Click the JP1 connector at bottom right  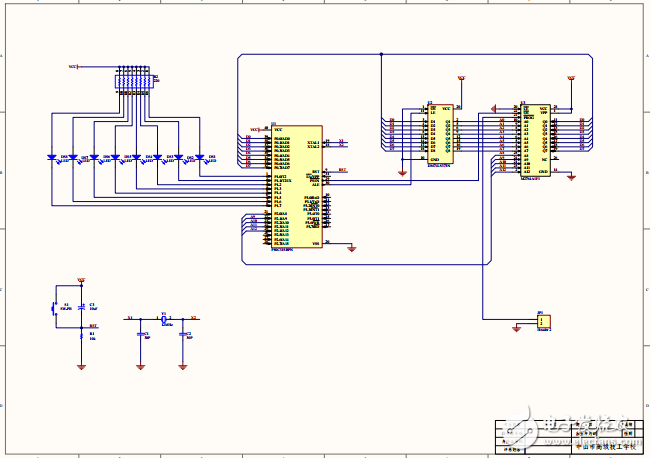(x=543, y=321)
